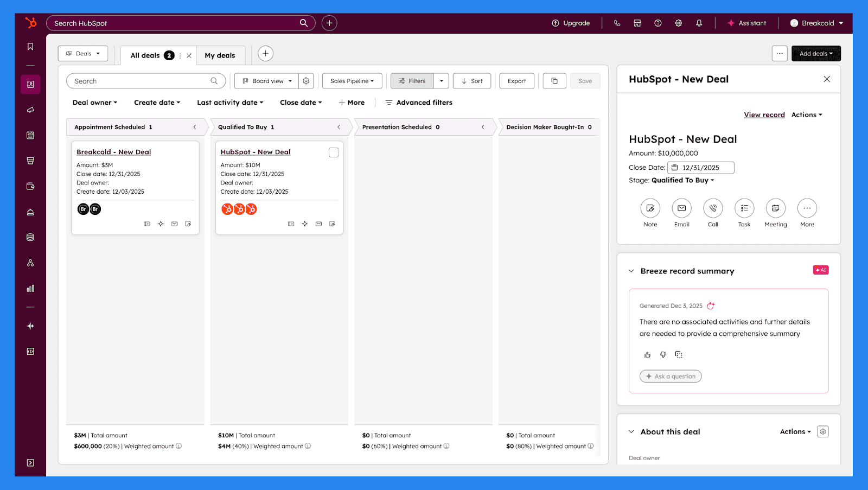Give a thumbs up on the Breeze summary

tap(647, 354)
